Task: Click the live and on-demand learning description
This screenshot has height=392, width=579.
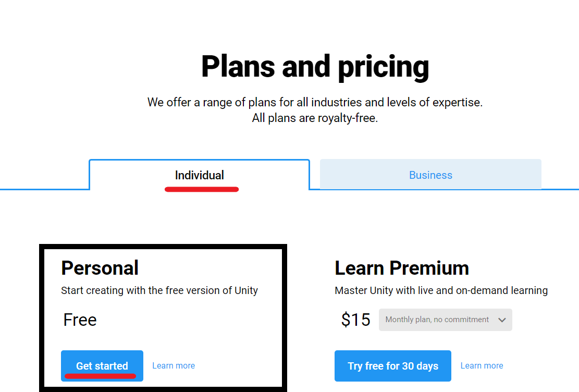Action: tap(441, 290)
